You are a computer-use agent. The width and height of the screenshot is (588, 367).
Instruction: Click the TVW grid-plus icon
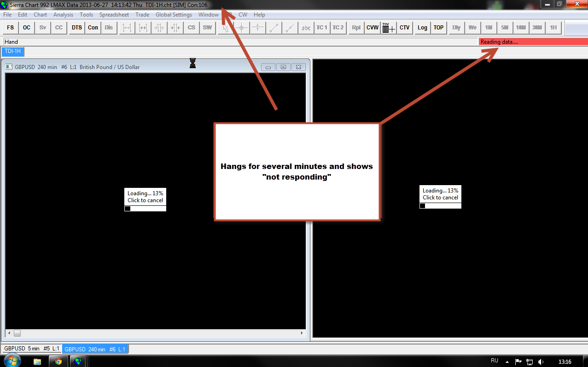coord(389,28)
